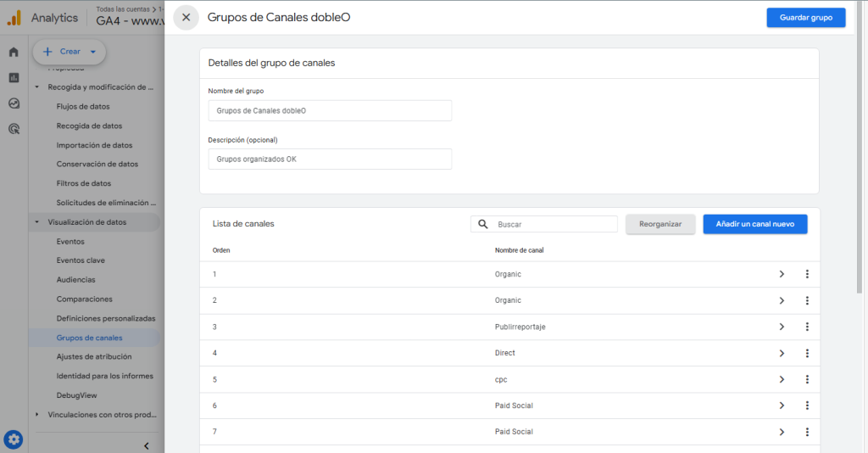The width and height of the screenshot is (868, 453).
Task: Expand the Publirreportaje channel row chevron
Action: pyautogui.click(x=782, y=327)
